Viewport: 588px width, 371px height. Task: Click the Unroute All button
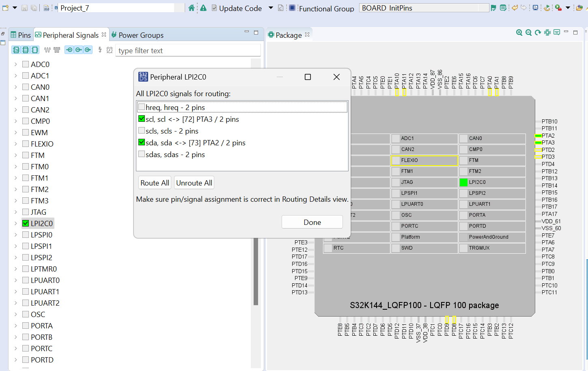194,183
